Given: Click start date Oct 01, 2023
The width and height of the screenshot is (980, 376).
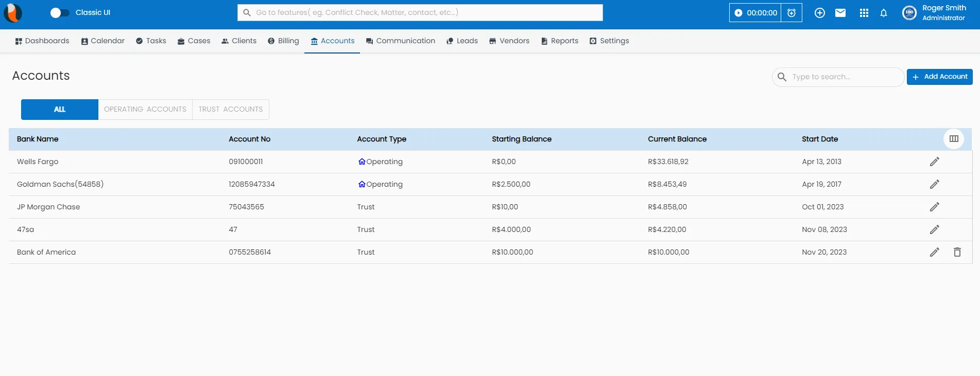Looking at the screenshot, I should coord(823,207).
